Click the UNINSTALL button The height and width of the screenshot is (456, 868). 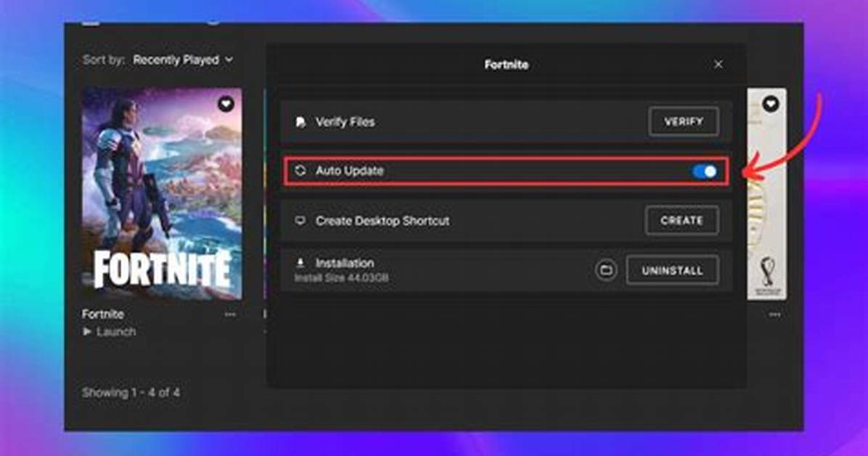click(673, 270)
